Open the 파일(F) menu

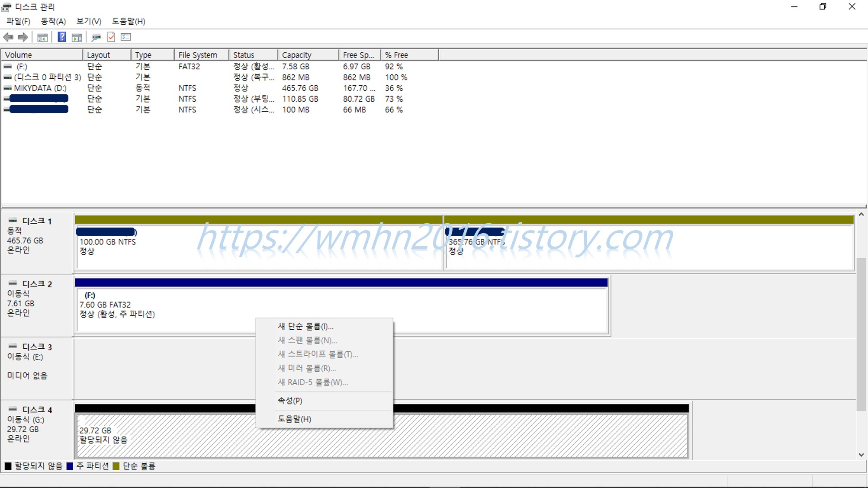tap(18, 21)
